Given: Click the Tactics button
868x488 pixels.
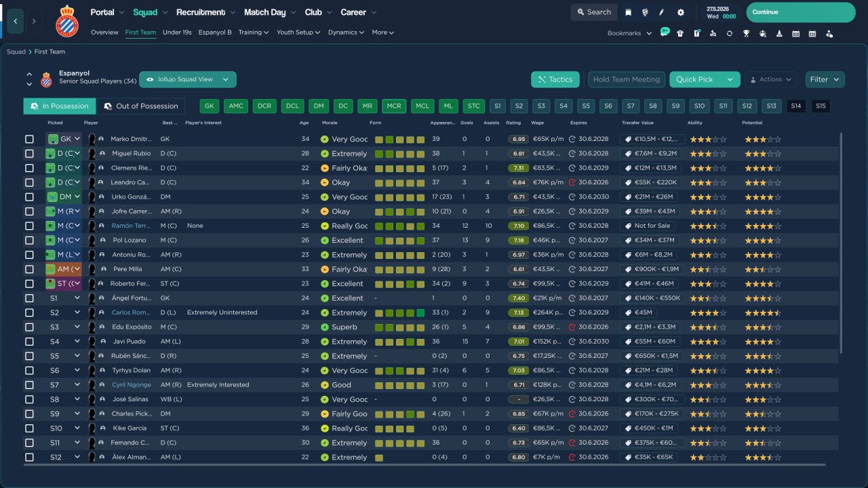Looking at the screenshot, I should [x=555, y=79].
